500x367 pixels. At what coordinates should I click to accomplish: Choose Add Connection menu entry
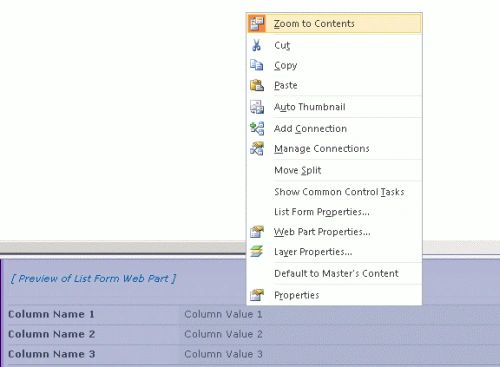point(334,128)
